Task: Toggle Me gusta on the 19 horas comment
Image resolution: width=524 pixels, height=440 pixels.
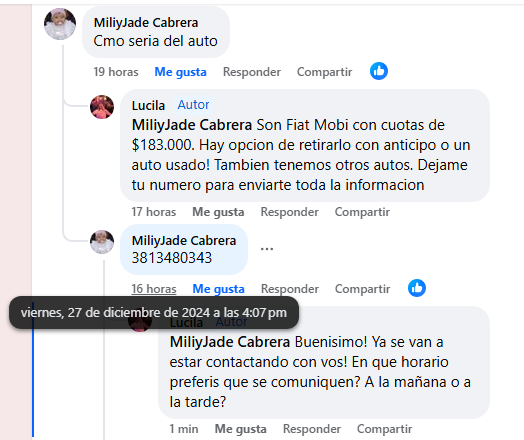Action: click(x=180, y=72)
